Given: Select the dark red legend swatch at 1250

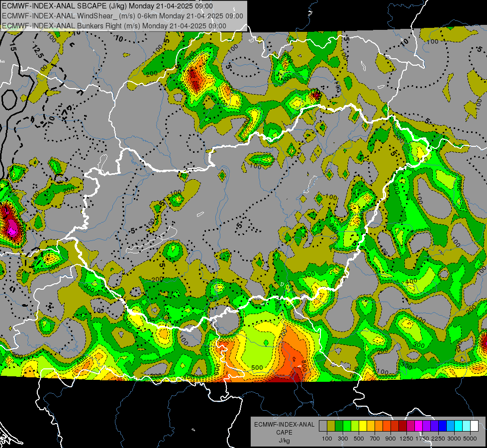Looking at the screenshot, I should [x=403, y=426].
